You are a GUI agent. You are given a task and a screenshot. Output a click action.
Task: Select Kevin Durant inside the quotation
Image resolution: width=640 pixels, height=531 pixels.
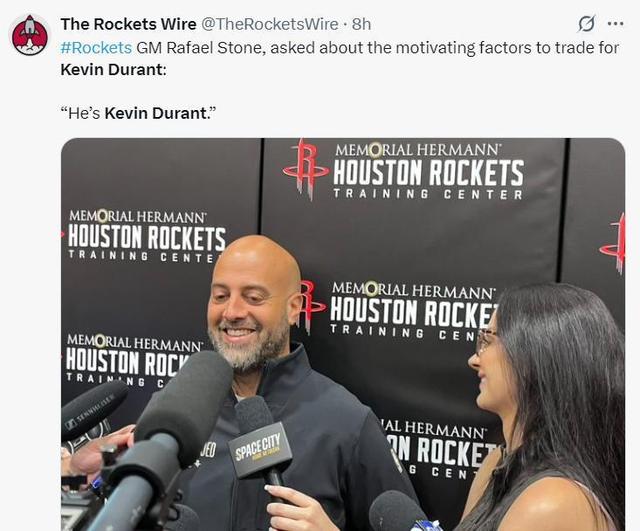[156, 113]
